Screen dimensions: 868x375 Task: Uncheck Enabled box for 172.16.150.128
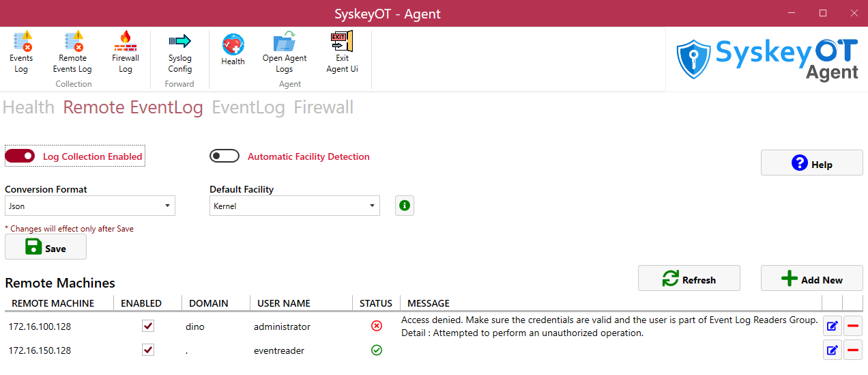[x=148, y=350]
